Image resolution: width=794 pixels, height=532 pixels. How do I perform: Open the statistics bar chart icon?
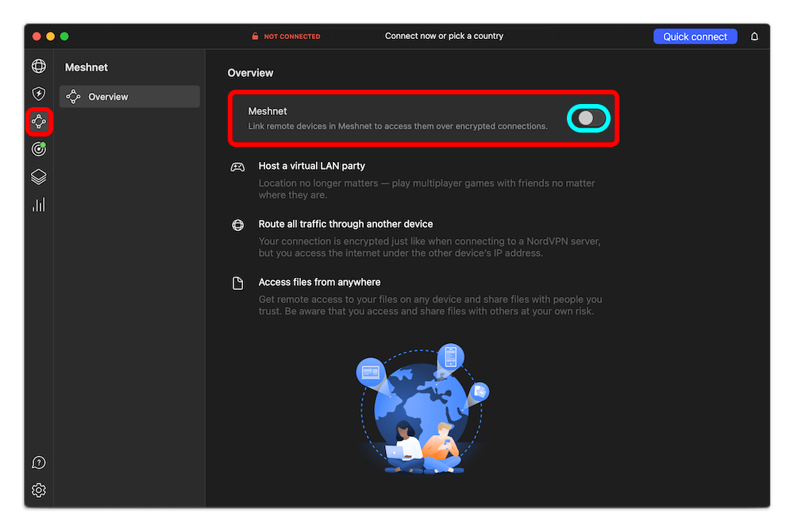click(x=38, y=205)
